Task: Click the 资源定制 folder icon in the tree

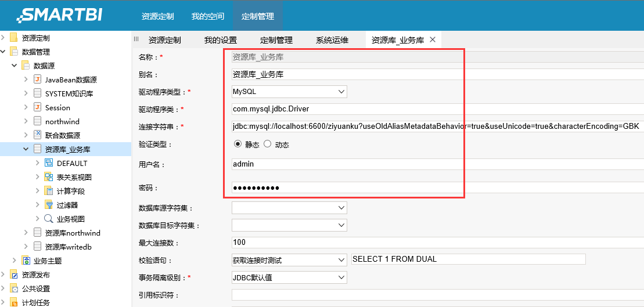Action: (14, 38)
